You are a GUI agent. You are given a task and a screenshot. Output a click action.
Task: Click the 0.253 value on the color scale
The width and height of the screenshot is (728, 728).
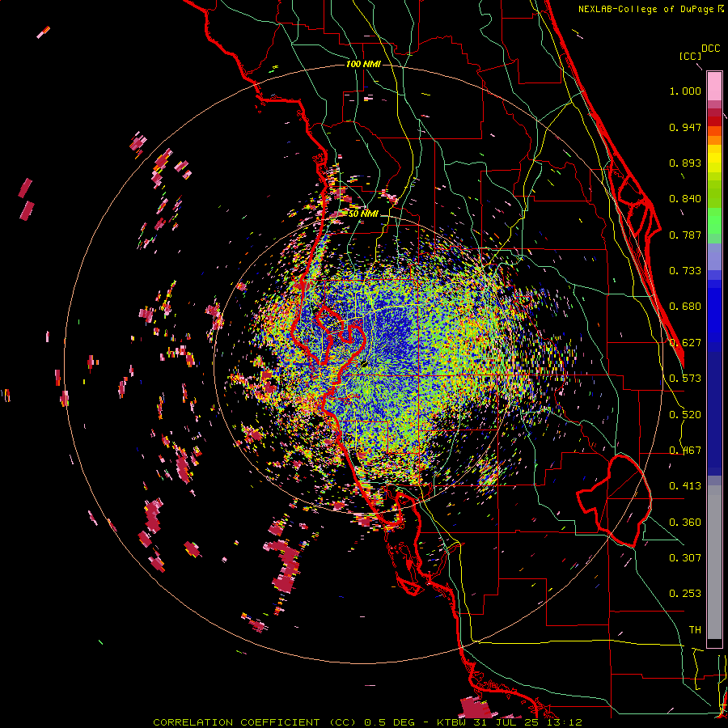685,594
